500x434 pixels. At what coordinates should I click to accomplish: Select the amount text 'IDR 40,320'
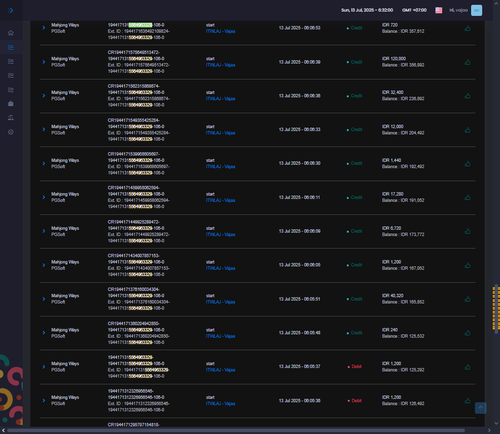pyautogui.click(x=393, y=296)
